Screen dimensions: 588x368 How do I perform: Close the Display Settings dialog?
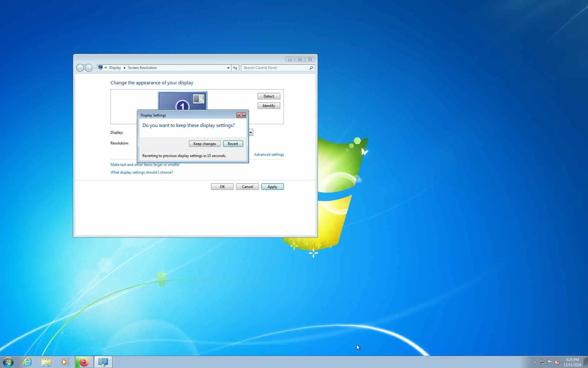pos(241,115)
